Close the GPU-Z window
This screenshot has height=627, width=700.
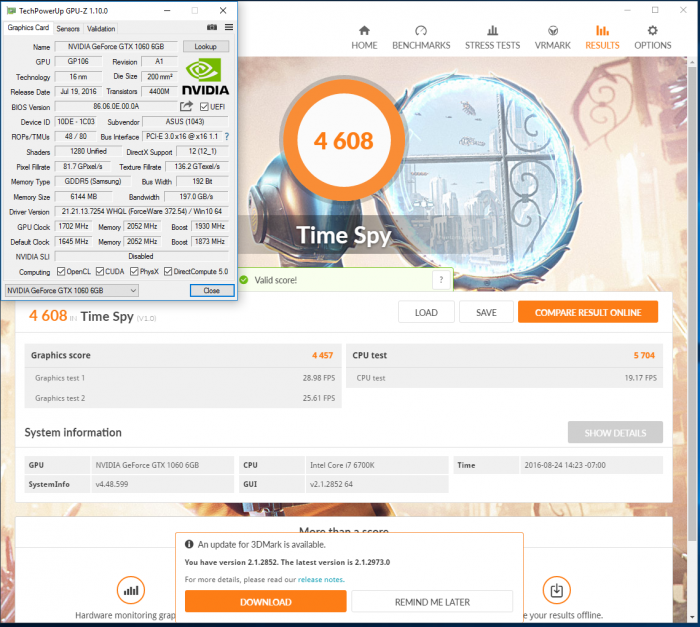tap(223, 10)
